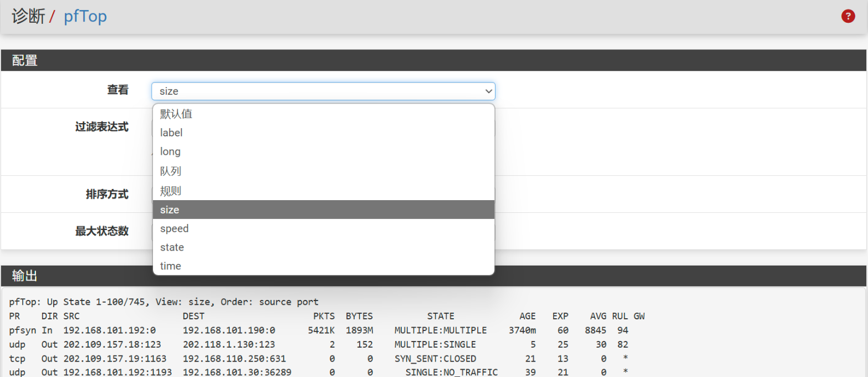Select 默认值 from the view list
The image size is (868, 377).
[x=176, y=114]
